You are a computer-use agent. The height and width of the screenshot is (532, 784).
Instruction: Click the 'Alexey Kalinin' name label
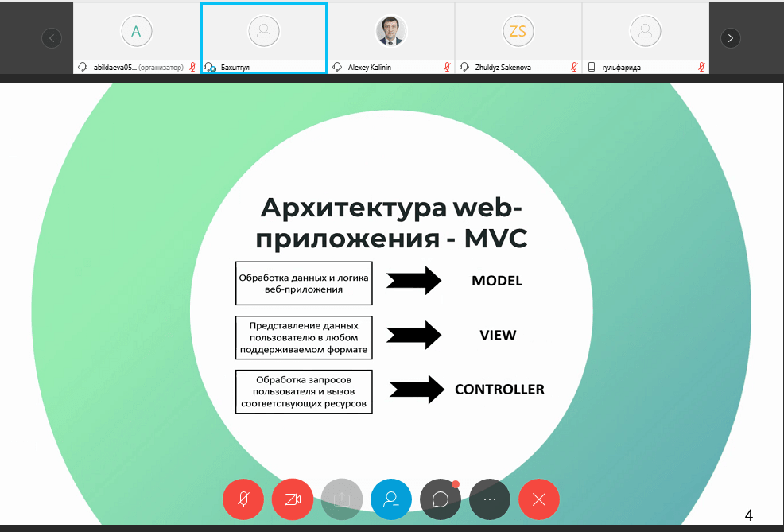click(370, 67)
